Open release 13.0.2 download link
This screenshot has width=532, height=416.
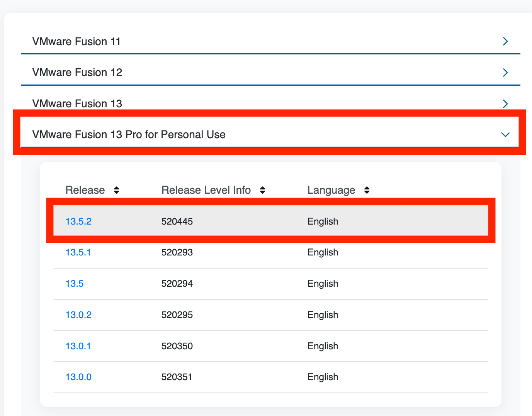(x=78, y=315)
